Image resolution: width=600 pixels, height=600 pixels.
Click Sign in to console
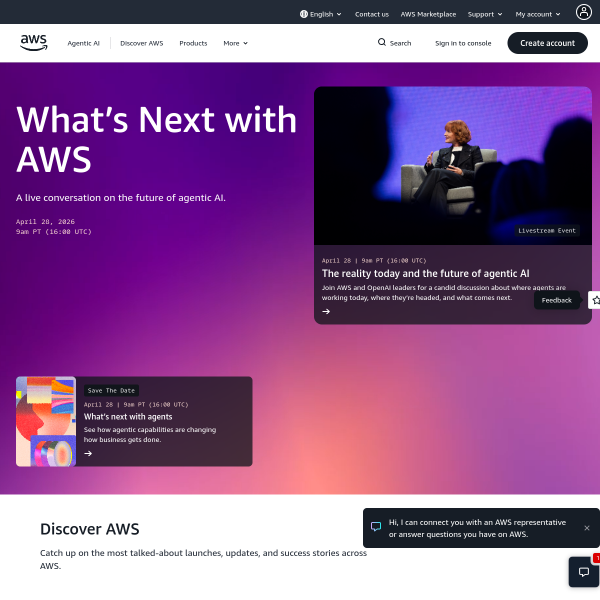click(463, 43)
